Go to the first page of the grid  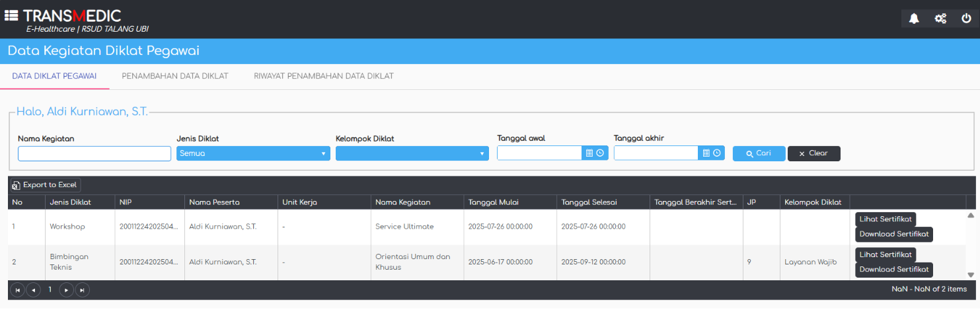click(x=17, y=290)
